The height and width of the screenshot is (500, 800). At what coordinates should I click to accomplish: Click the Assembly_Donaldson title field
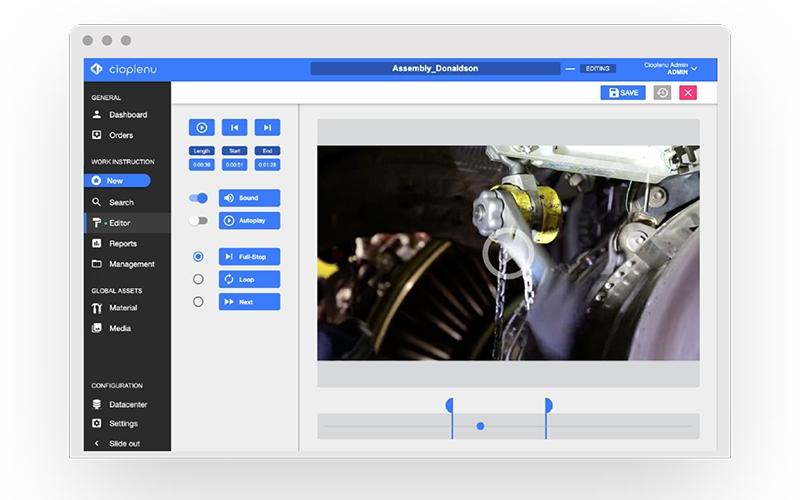pyautogui.click(x=435, y=68)
